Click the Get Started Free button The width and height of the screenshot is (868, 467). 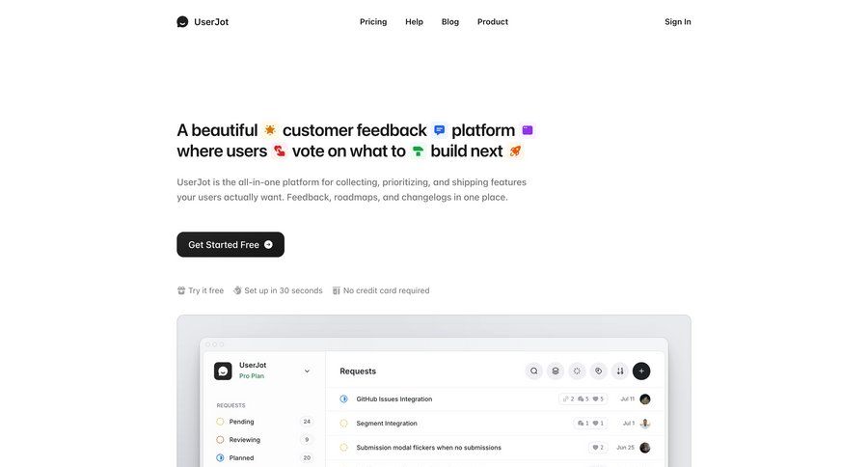point(231,245)
